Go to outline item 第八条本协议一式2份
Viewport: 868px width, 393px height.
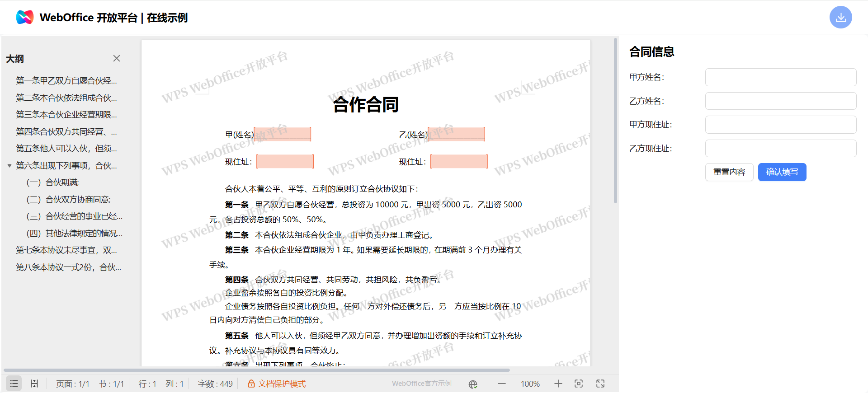68,267
